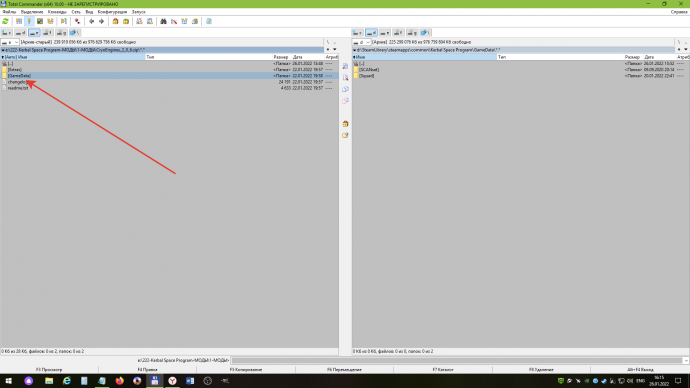Open the Выделение menu

(32, 12)
